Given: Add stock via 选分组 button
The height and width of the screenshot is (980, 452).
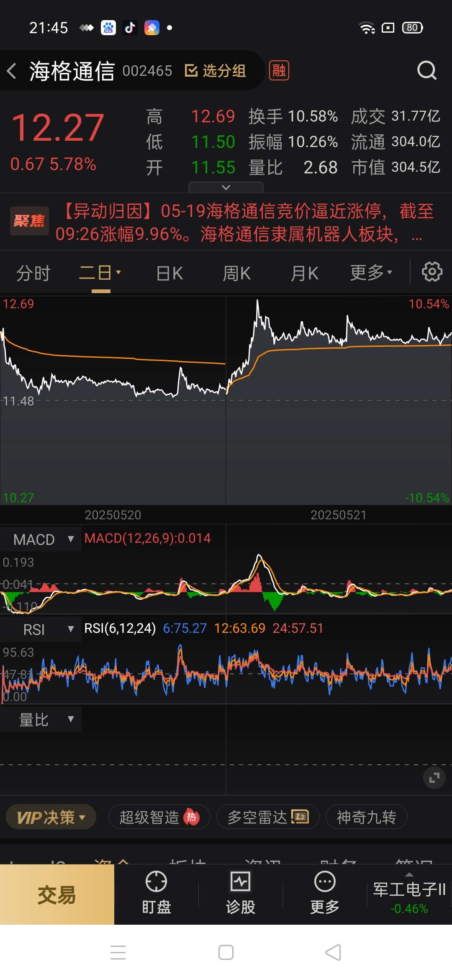Looking at the screenshot, I should (216, 71).
